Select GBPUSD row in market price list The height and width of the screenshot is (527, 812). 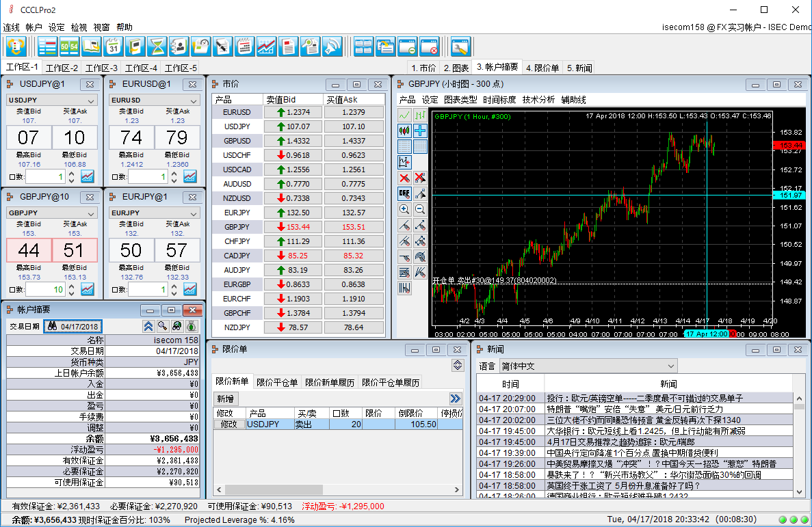click(299, 141)
